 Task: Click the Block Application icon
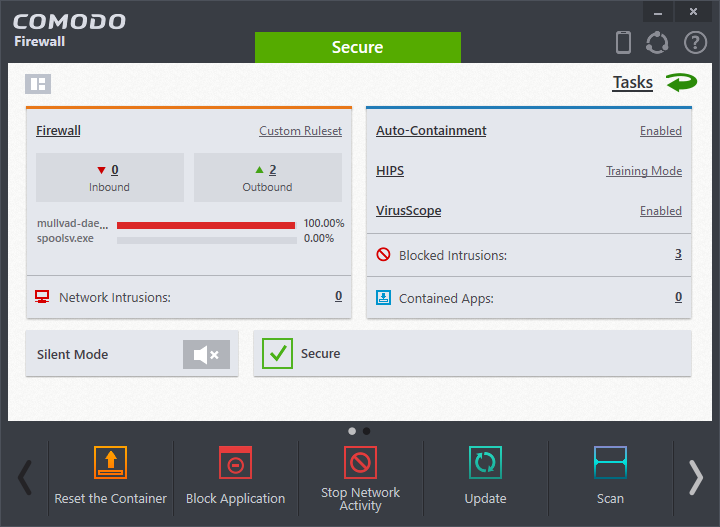(235, 463)
